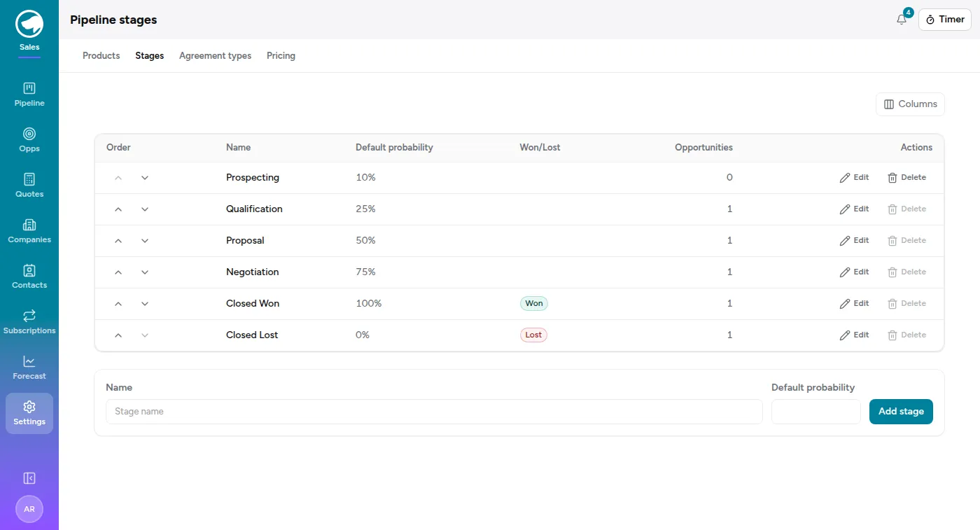Image resolution: width=980 pixels, height=530 pixels.
Task: Open the Forecast chart section
Action: 29,368
